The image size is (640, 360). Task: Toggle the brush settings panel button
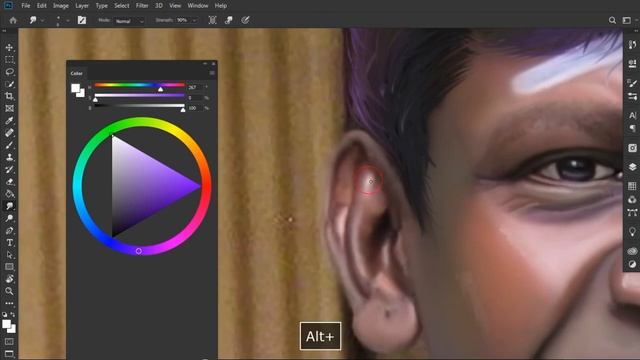[82, 20]
